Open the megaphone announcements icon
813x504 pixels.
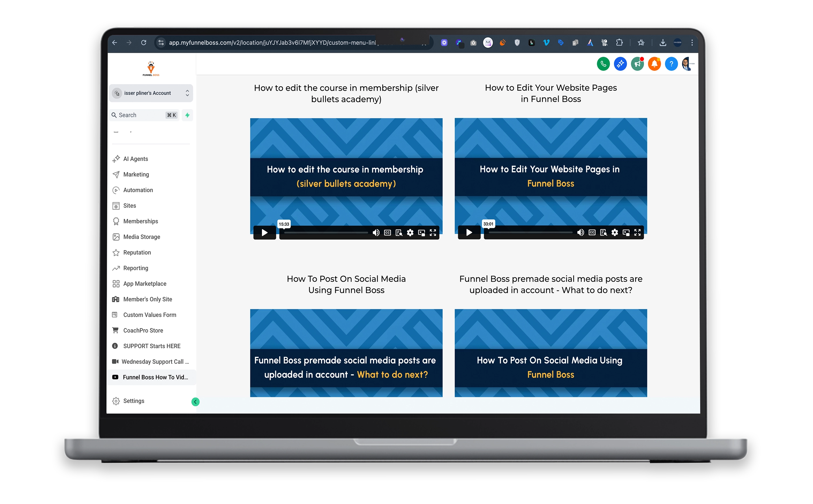point(637,64)
